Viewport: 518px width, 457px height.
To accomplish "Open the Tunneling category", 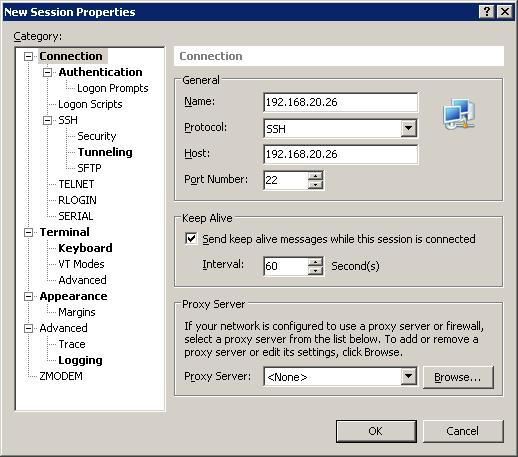I will [105, 152].
